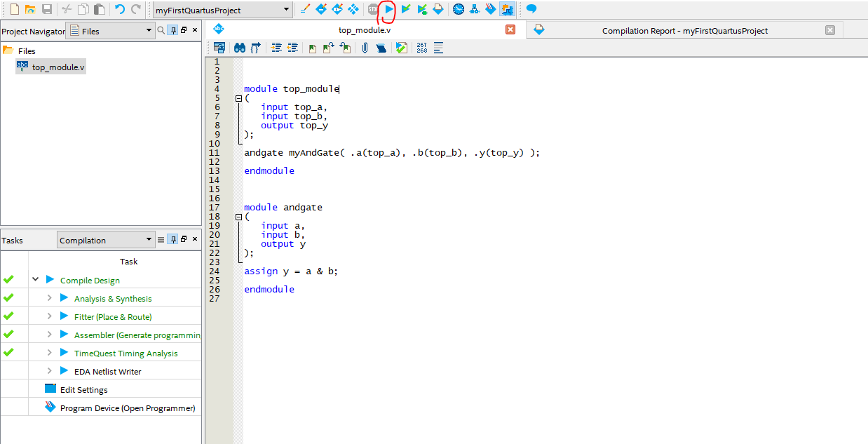
Task: Undo the last edit
Action: [120, 9]
